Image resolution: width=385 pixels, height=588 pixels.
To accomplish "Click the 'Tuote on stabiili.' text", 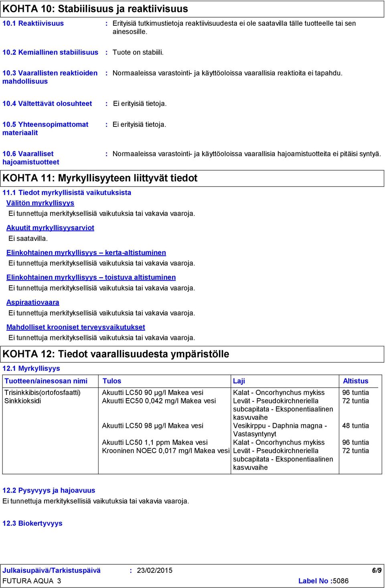I will (138, 52).
